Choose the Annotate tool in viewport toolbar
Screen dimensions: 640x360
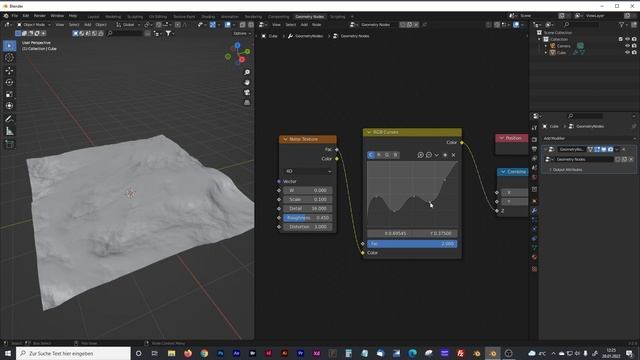9,119
